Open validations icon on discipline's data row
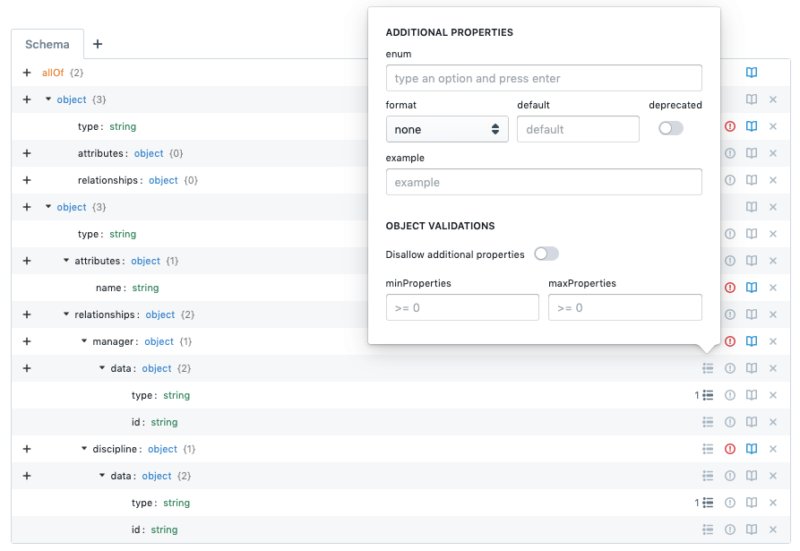Image resolution: width=800 pixels, height=551 pixels. tap(708, 476)
